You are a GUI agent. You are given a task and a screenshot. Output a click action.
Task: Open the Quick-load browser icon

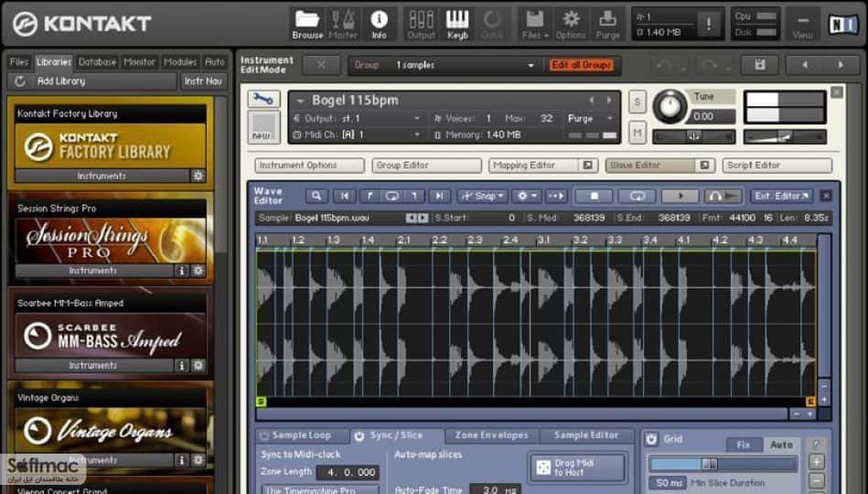(492, 23)
